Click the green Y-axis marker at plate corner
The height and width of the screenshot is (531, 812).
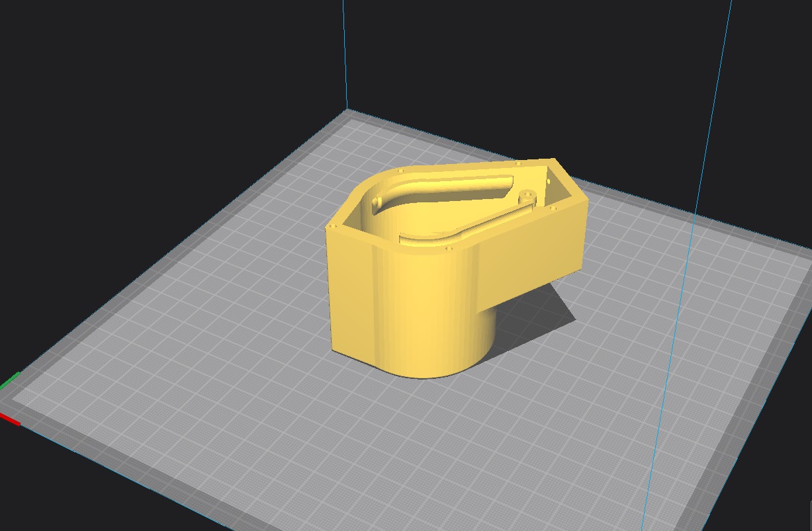point(9,382)
